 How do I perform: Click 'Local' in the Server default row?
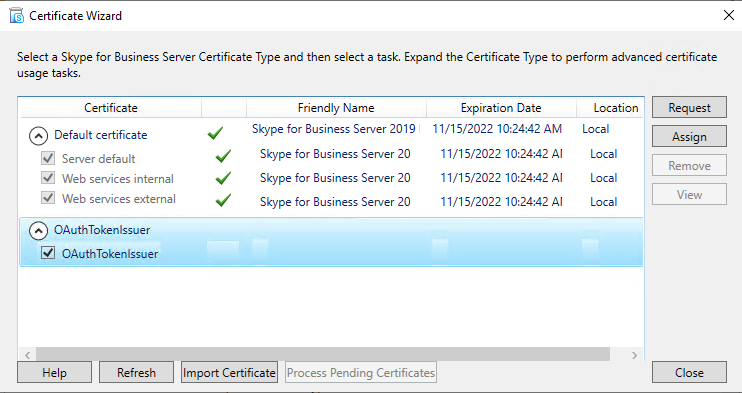pyautogui.click(x=604, y=153)
